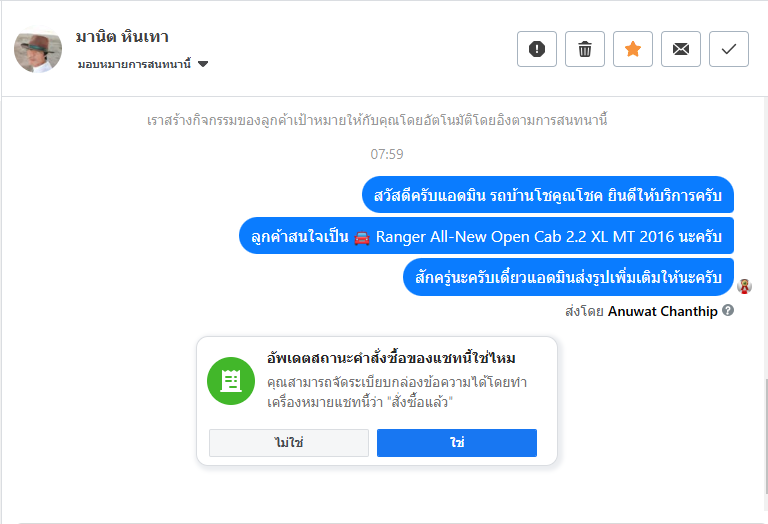Viewport: 768px width, 524px height.
Task: Click the 07:59 timestamp
Action: pos(387,154)
